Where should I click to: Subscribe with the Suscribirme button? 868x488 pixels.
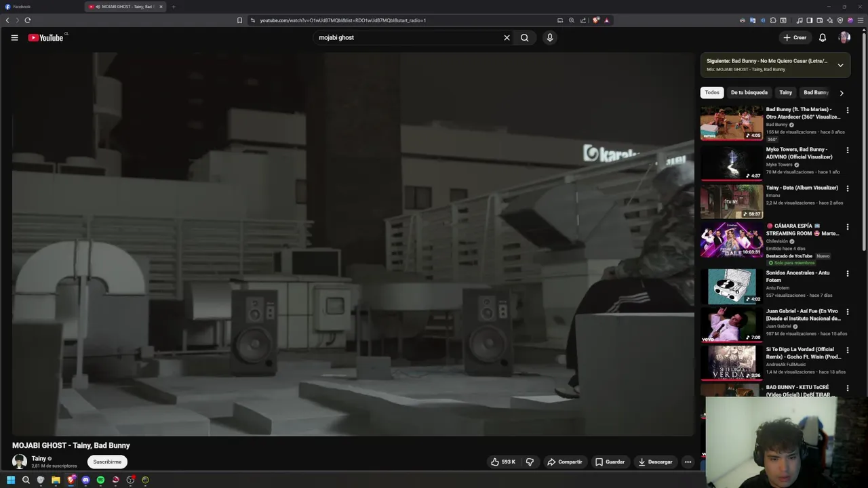tap(107, 462)
